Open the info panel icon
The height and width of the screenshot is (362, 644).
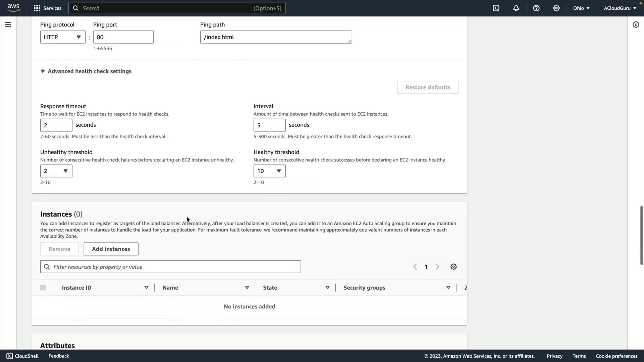(x=636, y=24)
